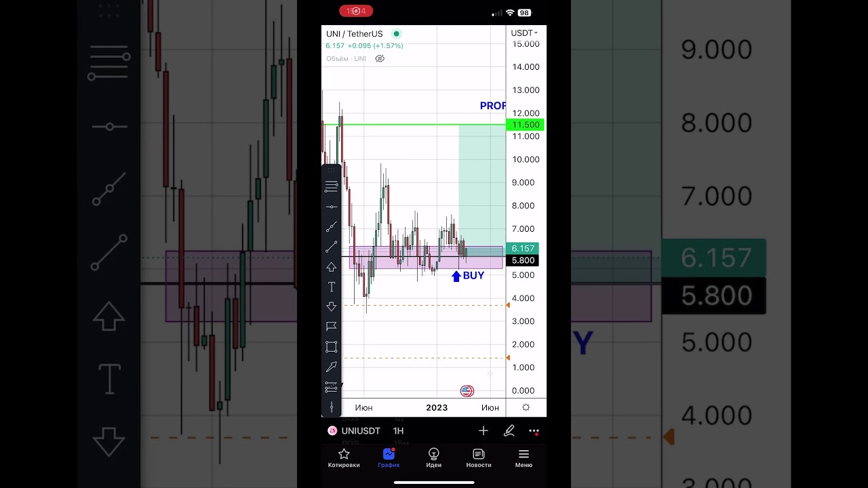Tap the upper orange dashed line marker
Screen dimensions: 868x488
pos(508,305)
